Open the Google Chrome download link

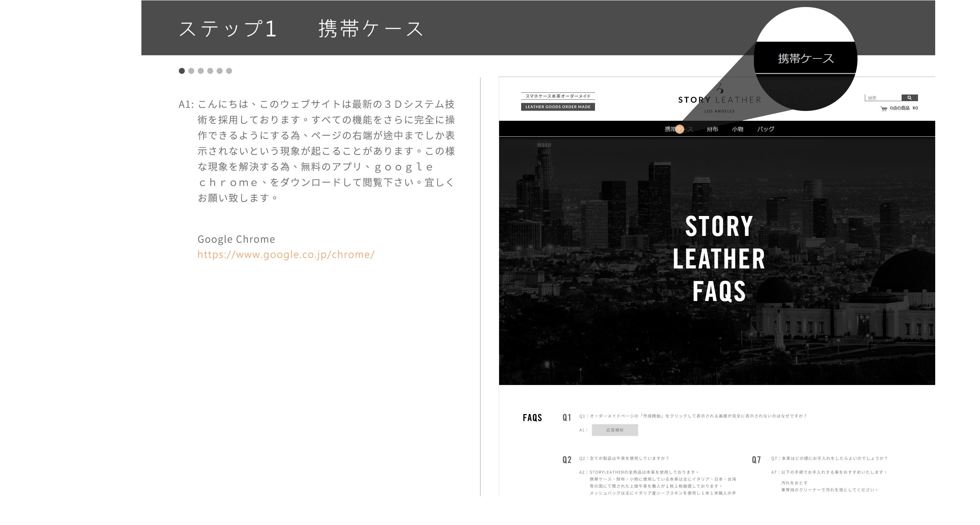coord(286,254)
